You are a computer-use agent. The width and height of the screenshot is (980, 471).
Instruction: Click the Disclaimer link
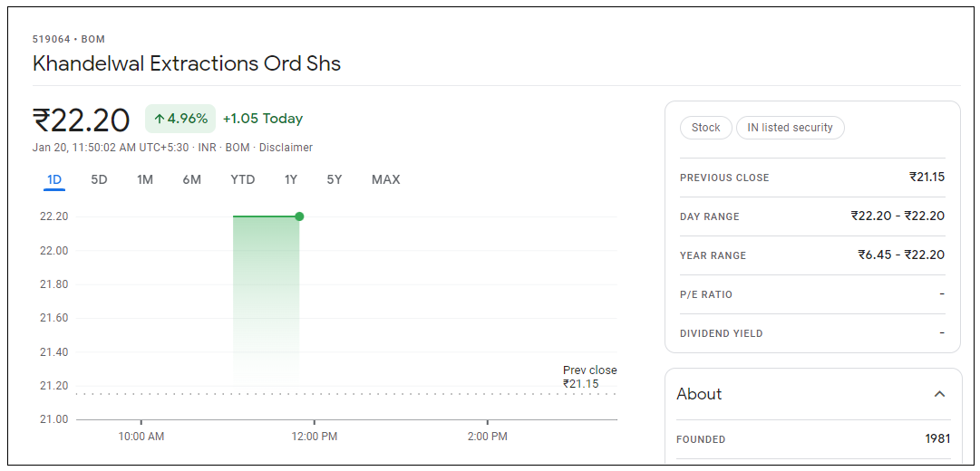(x=286, y=148)
